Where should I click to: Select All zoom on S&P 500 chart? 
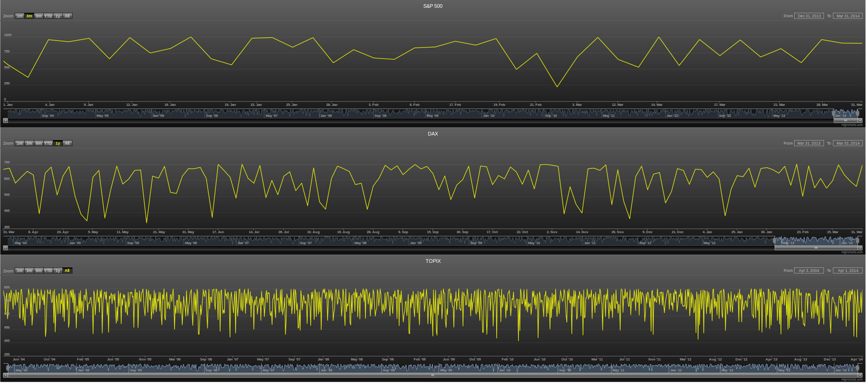coord(67,16)
